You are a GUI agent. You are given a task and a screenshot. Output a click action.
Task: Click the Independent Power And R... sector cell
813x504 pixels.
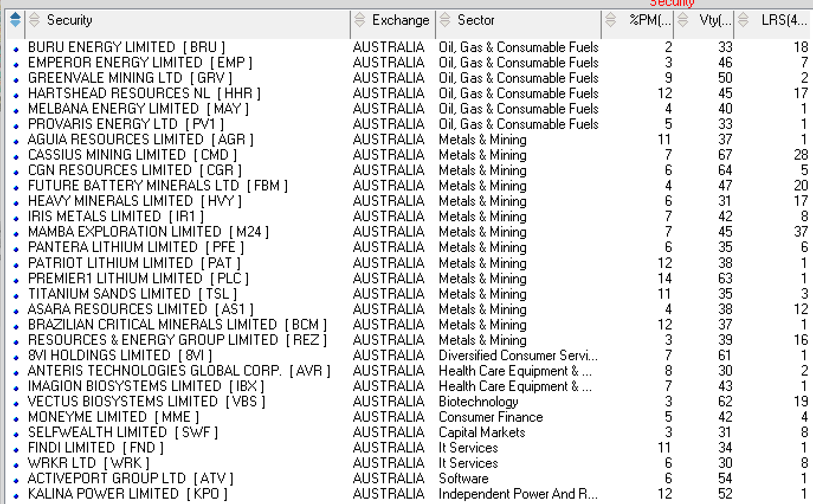pyautogui.click(x=518, y=493)
